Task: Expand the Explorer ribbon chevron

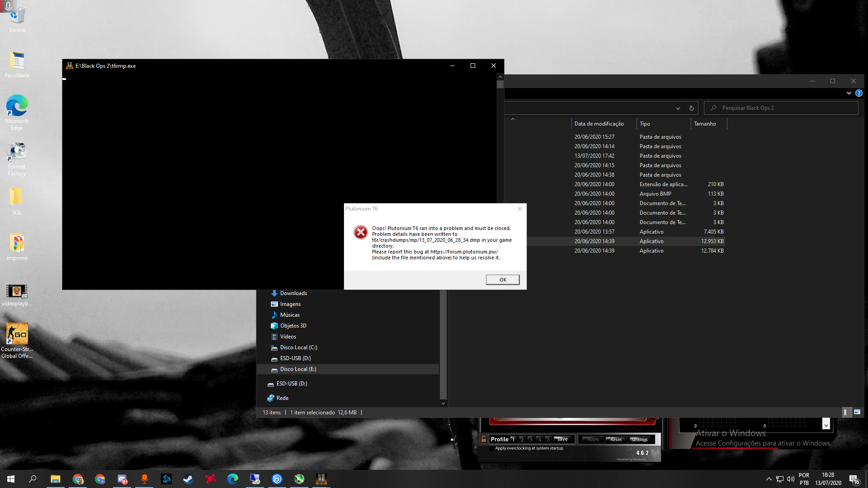Action: coord(849,93)
